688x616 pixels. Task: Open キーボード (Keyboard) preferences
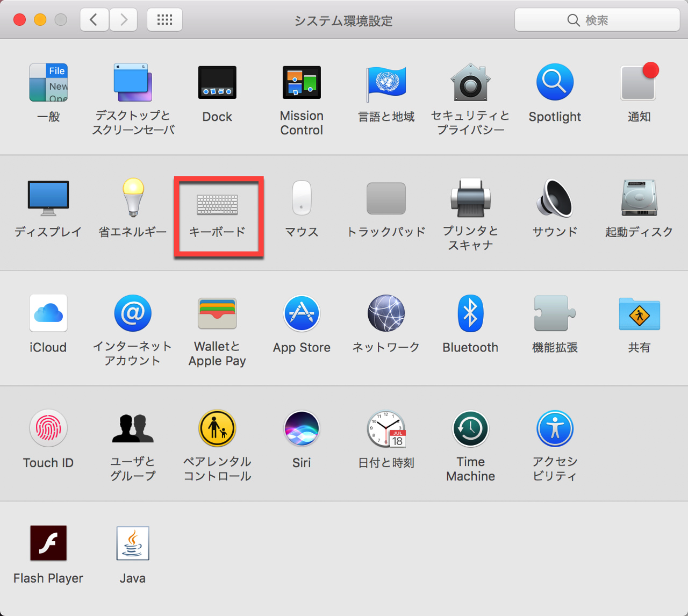point(217,205)
